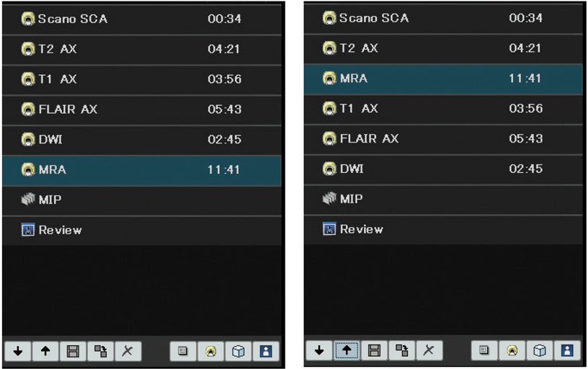The width and height of the screenshot is (588, 369).
Task: Select the highlighted MRA scan in left list
Action: (x=141, y=170)
